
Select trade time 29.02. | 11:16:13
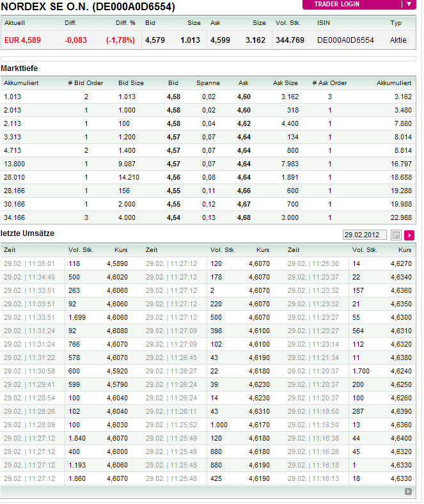click(313, 478)
